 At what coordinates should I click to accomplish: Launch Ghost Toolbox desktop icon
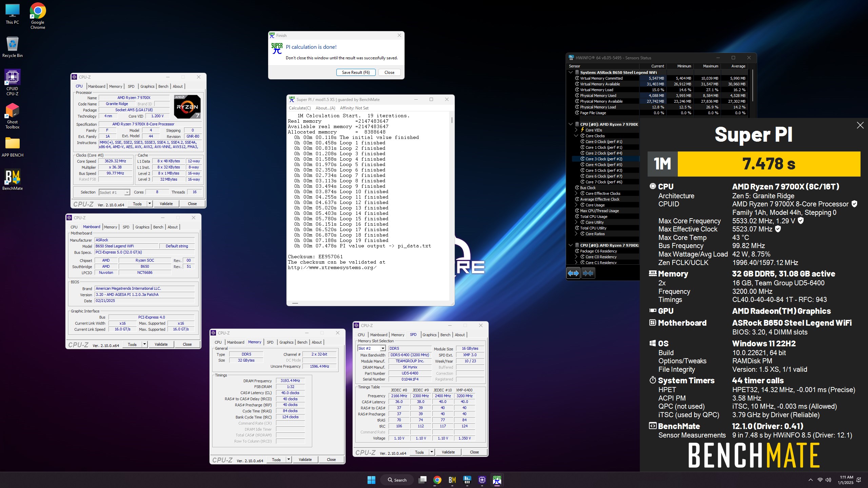pyautogui.click(x=12, y=116)
